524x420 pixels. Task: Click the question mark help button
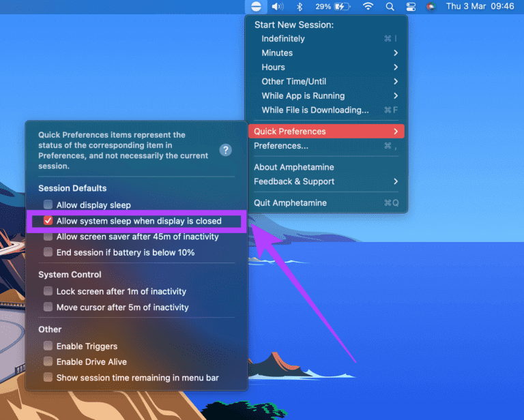[x=226, y=150]
